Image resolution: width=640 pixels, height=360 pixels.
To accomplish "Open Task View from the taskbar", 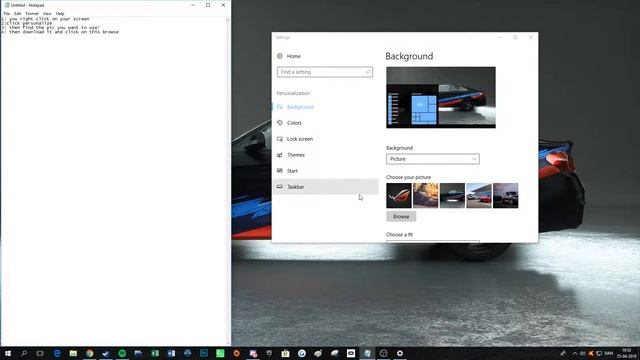I will pos(40,353).
